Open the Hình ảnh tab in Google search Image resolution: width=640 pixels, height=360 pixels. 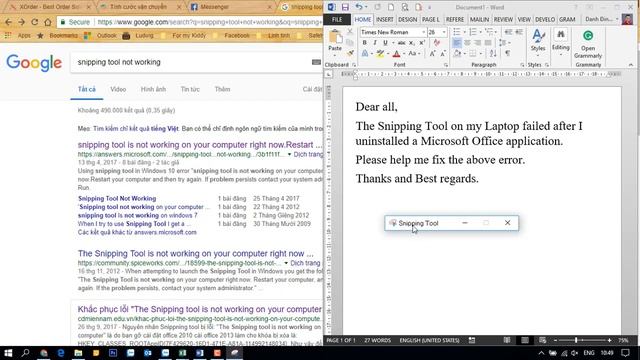153,89
